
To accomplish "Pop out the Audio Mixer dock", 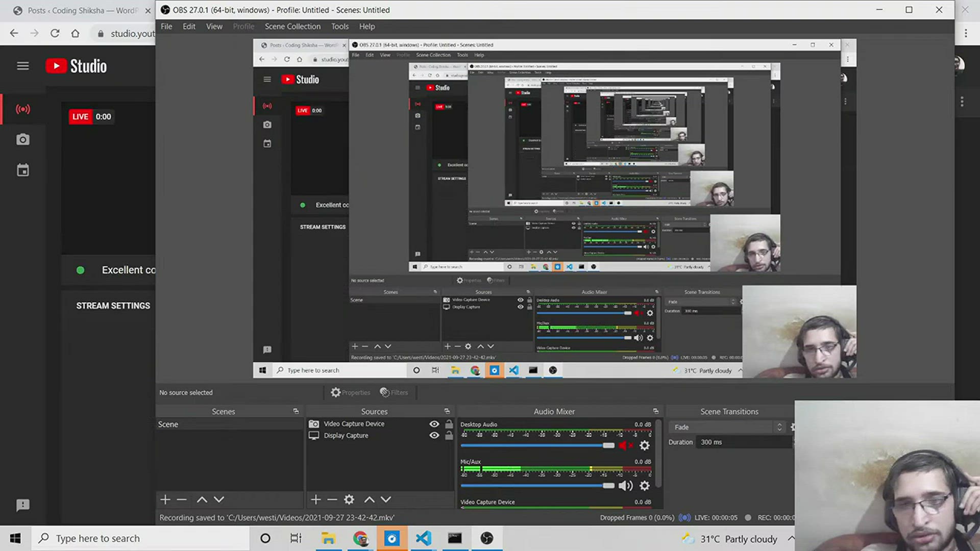I will (x=655, y=411).
